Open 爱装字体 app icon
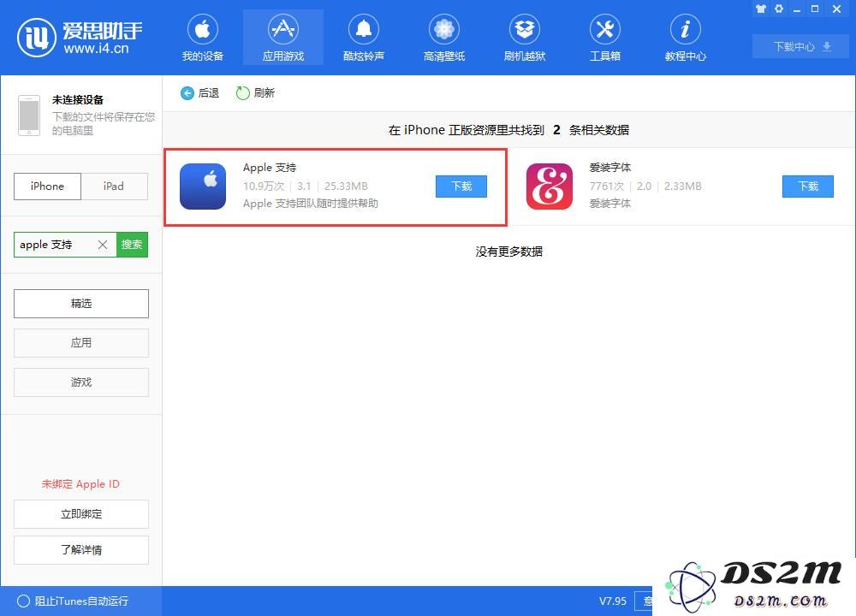The image size is (856, 616). click(x=550, y=187)
